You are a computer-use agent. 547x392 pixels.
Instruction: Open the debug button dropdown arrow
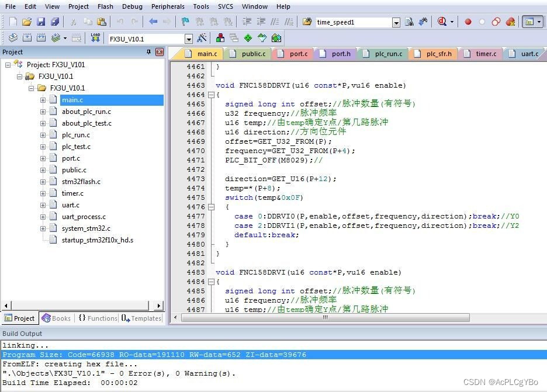pyautogui.click(x=452, y=22)
